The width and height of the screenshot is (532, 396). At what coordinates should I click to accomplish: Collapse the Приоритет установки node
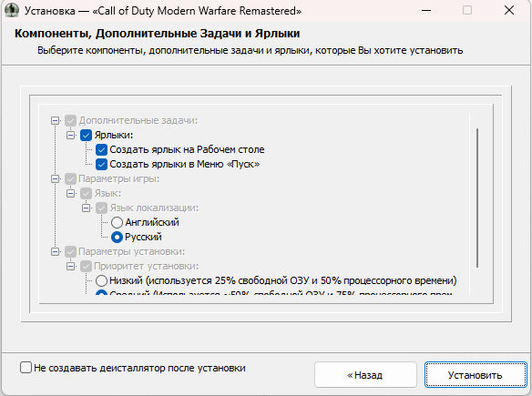pyautogui.click(x=70, y=267)
